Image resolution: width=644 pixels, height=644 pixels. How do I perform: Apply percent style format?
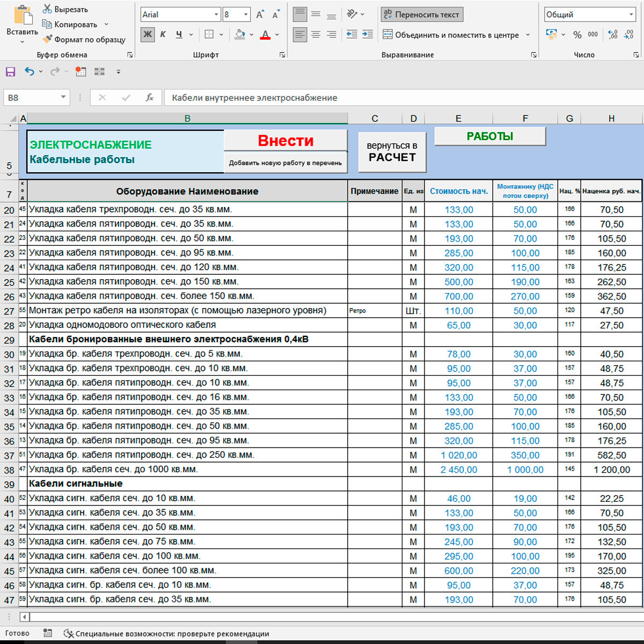(x=577, y=34)
